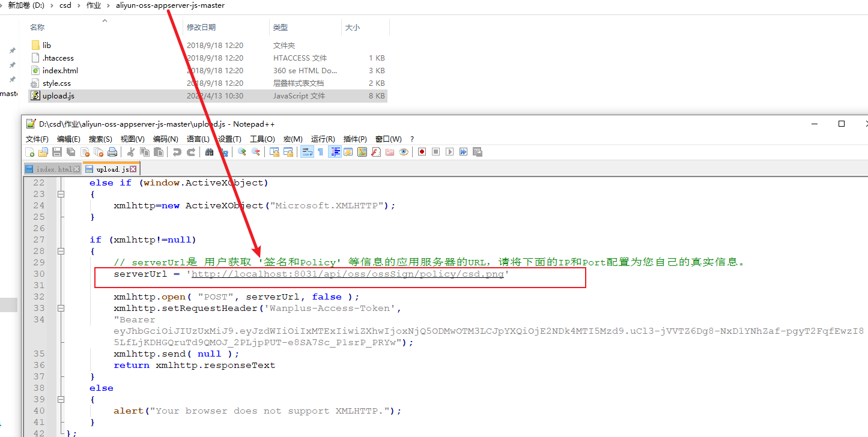The height and width of the screenshot is (437, 868).
Task: Open Find with the binoculars icon
Action: [210, 152]
